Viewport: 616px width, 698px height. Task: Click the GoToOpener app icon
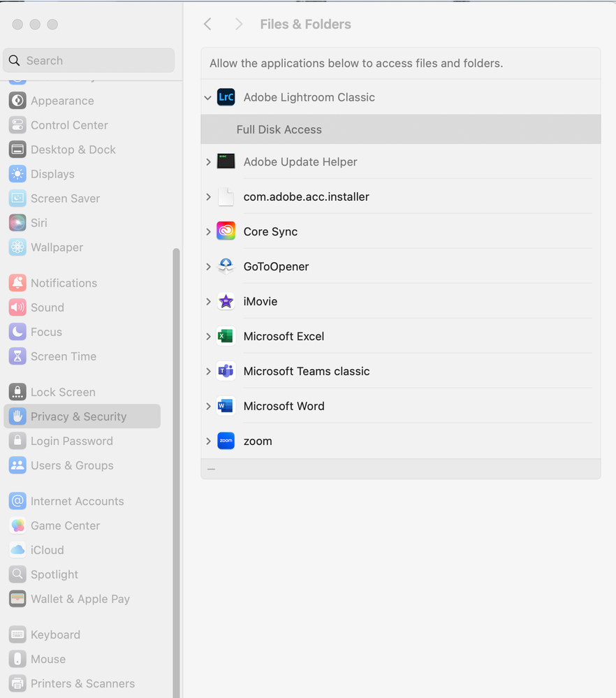click(x=226, y=266)
